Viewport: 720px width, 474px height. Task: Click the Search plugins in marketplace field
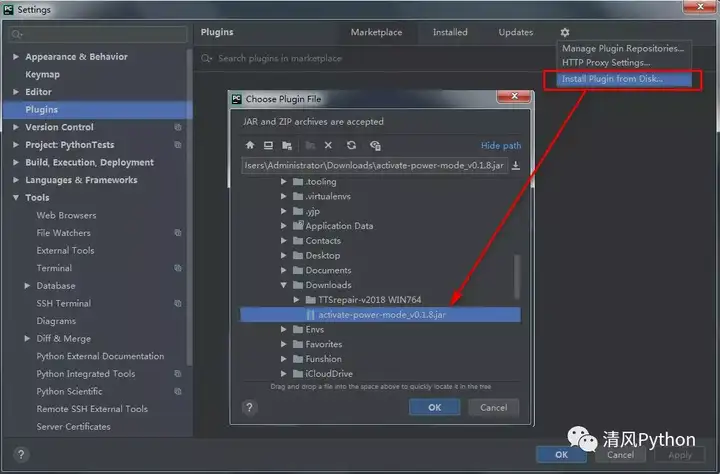280,58
